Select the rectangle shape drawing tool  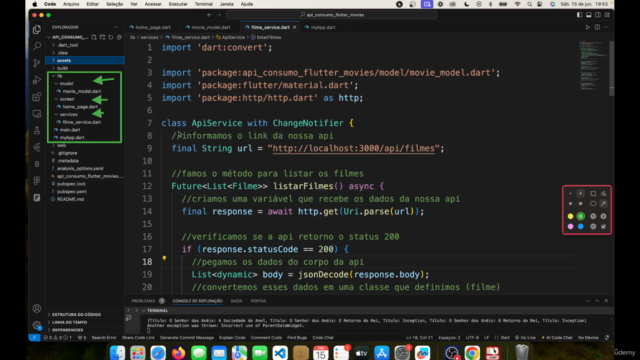pos(593,193)
